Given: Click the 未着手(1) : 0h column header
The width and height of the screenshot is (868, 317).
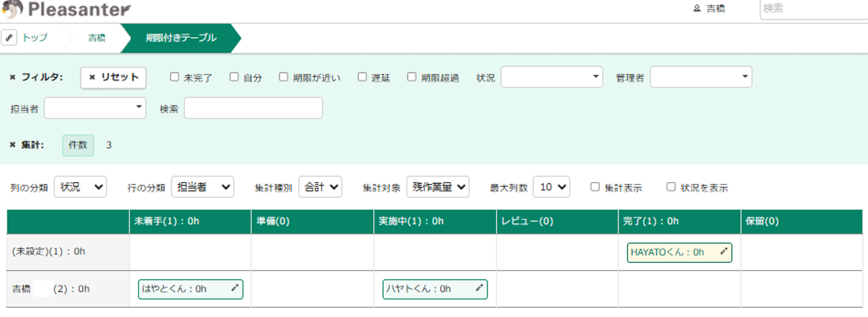Looking at the screenshot, I should pyautogui.click(x=190, y=221).
